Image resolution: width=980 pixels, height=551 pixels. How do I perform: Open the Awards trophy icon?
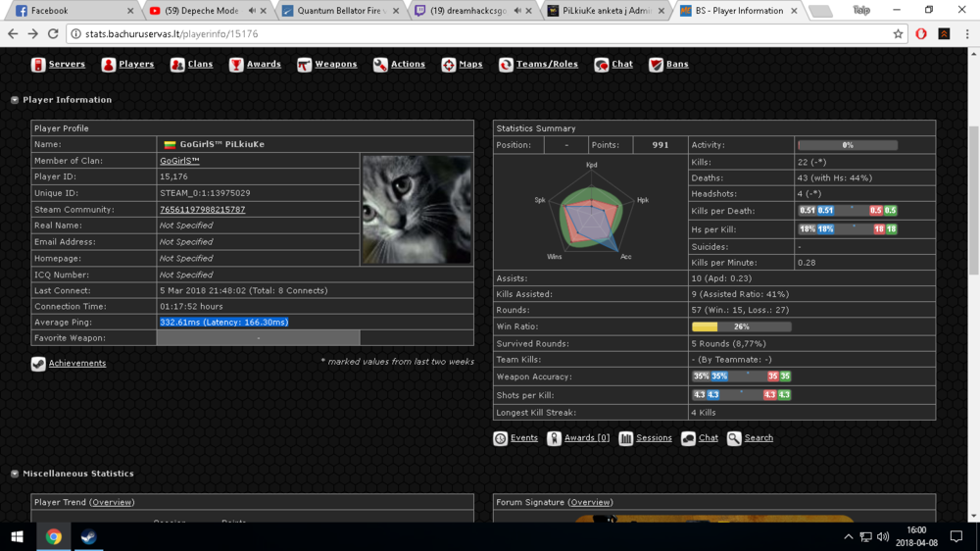point(236,65)
